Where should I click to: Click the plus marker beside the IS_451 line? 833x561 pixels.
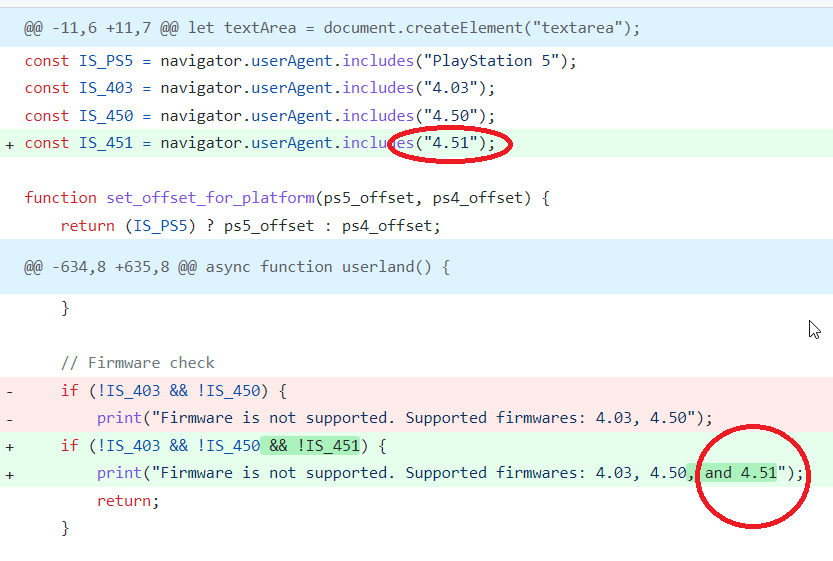click(x=10, y=144)
